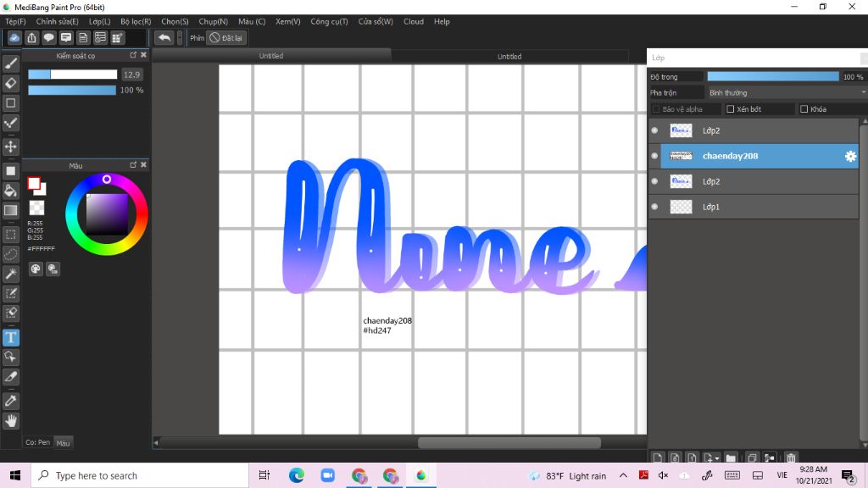Viewport: 868px width, 488px height.
Task: Click the undo arrow button
Action: tap(164, 37)
